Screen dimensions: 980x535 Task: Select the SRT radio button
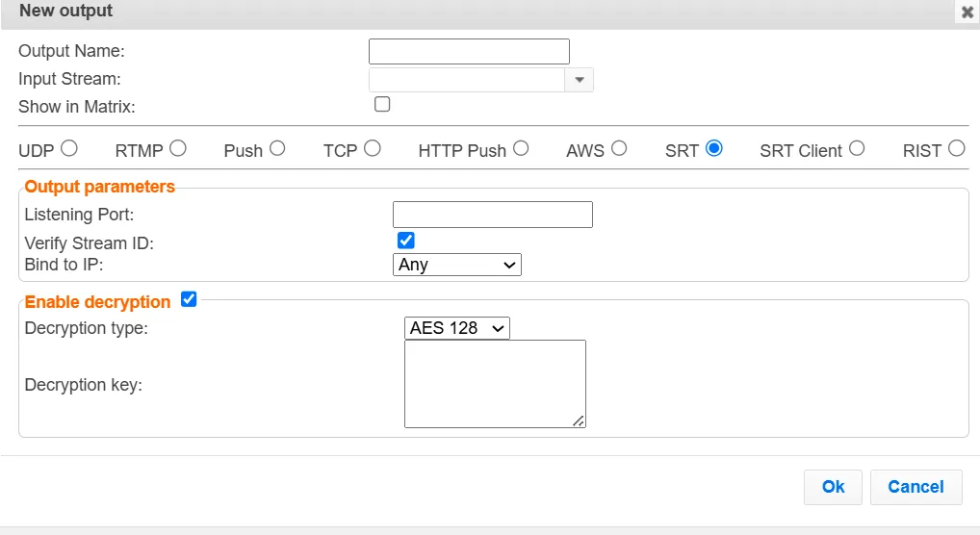pyautogui.click(x=713, y=149)
